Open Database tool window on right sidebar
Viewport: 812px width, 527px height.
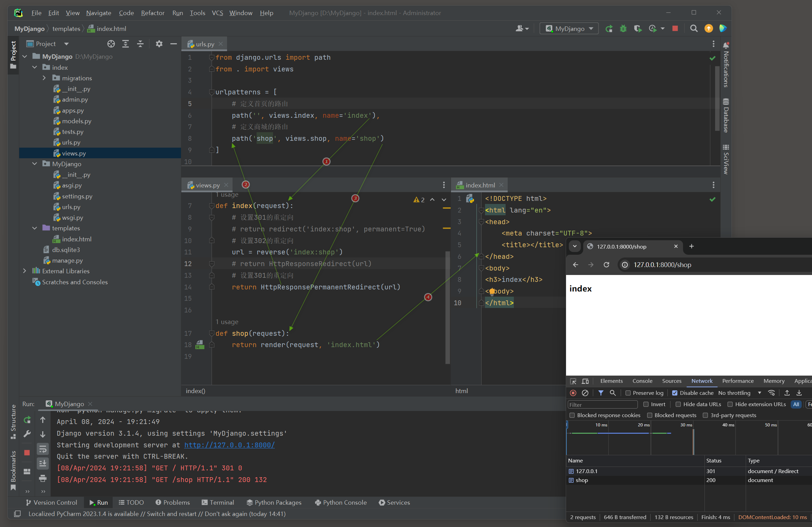pyautogui.click(x=726, y=115)
